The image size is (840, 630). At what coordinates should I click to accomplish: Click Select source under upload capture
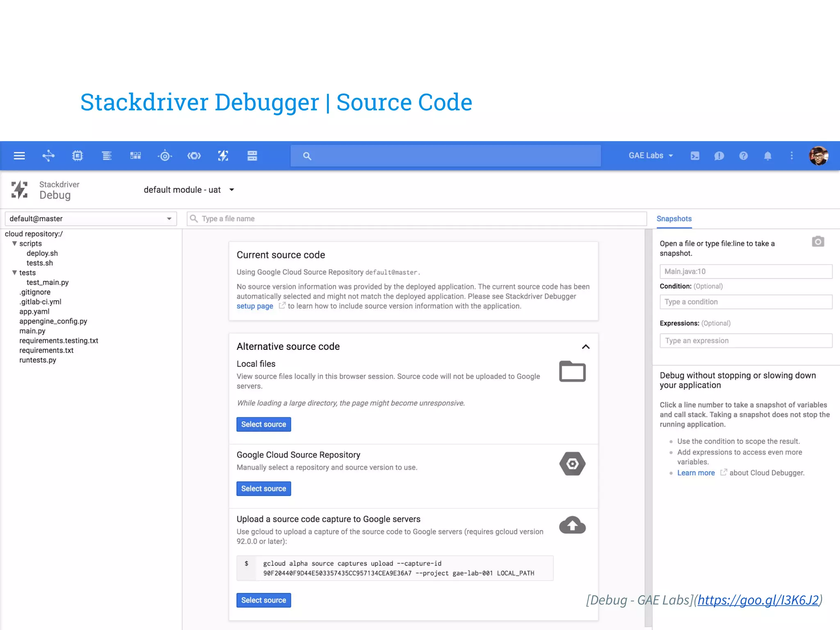(264, 600)
